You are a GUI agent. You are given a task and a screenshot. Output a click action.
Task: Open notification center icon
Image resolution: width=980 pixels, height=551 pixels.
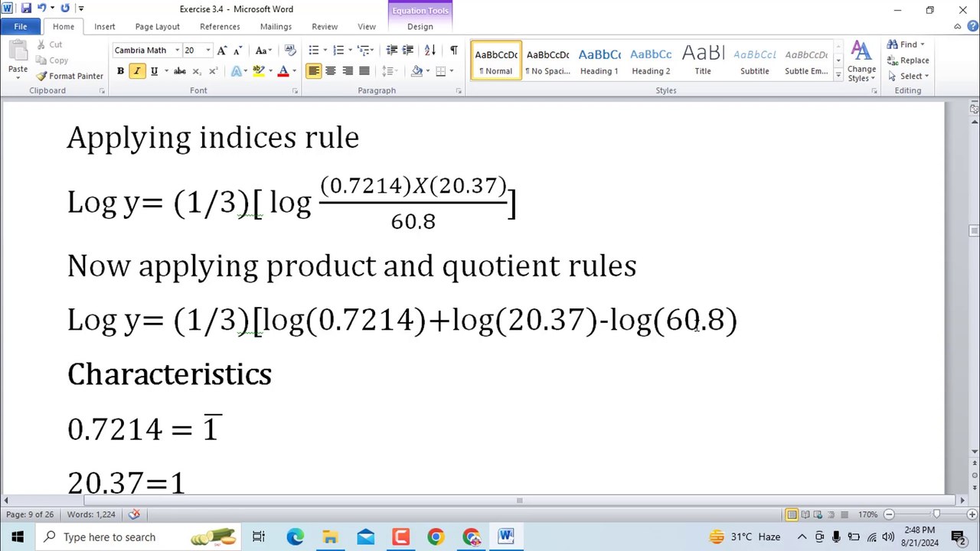tap(958, 536)
